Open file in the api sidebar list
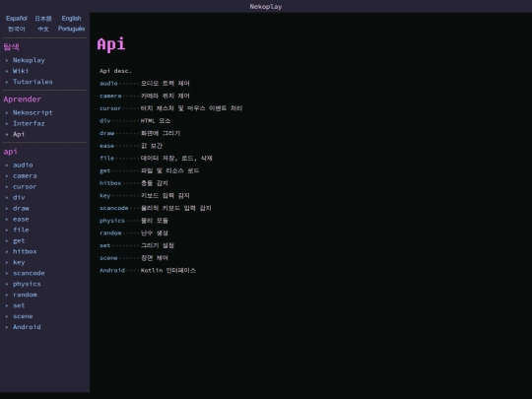 click(x=21, y=230)
